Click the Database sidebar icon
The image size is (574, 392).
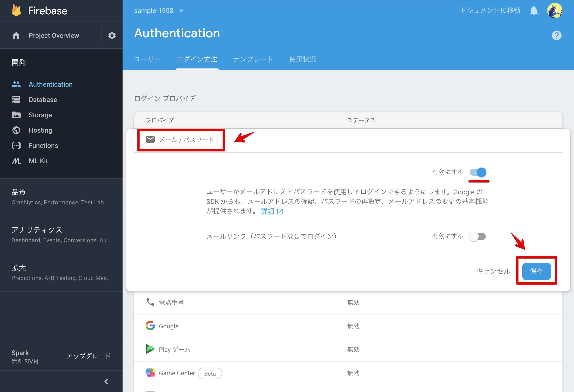pyautogui.click(x=16, y=100)
